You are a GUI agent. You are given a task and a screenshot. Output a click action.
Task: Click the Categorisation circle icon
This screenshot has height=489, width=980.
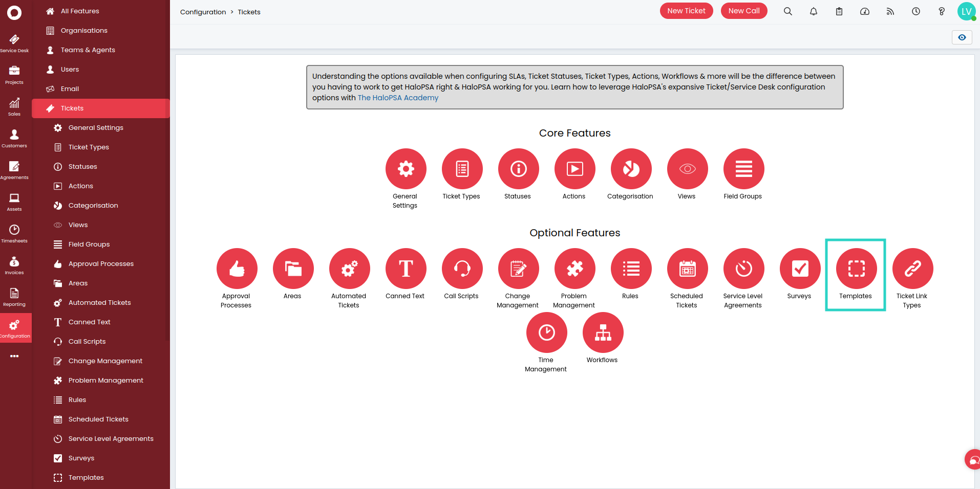pos(631,169)
